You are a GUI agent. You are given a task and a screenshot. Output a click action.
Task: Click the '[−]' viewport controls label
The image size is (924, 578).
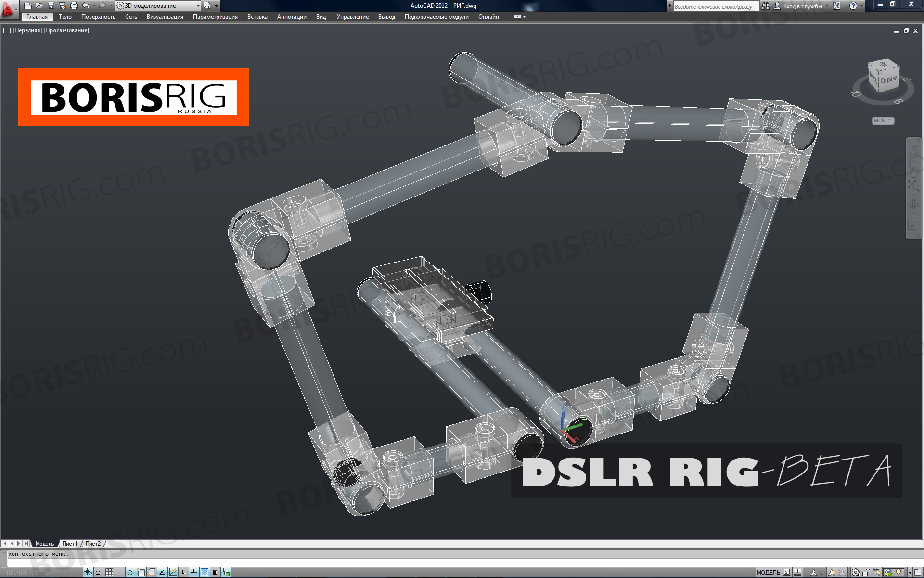pos(7,30)
